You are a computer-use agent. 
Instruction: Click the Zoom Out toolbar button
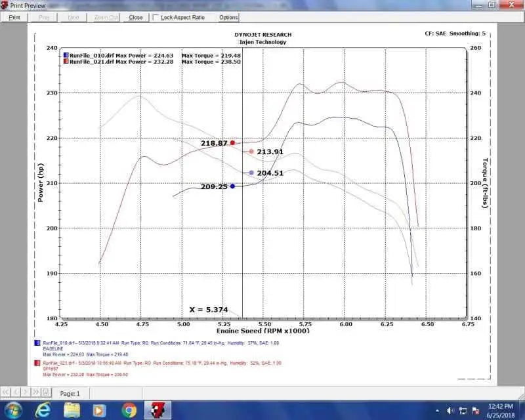[x=105, y=18]
